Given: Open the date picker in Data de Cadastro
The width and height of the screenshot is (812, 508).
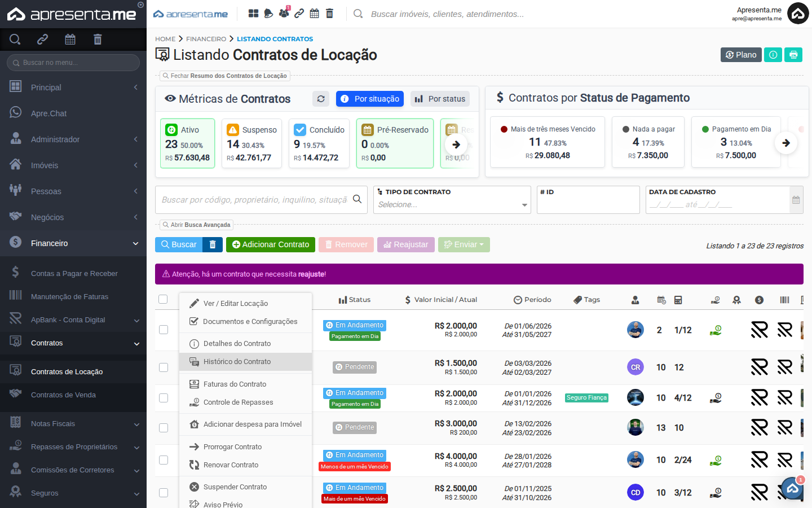Looking at the screenshot, I should click(795, 200).
